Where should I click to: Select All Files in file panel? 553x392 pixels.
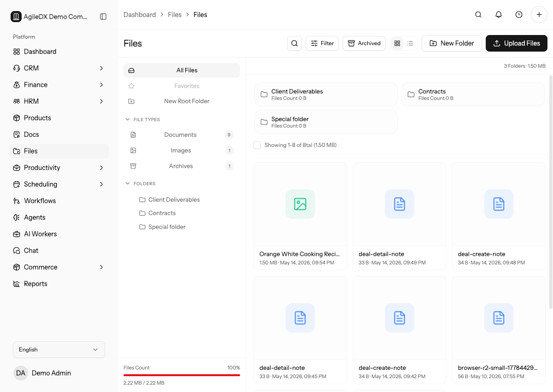pyautogui.click(x=182, y=70)
